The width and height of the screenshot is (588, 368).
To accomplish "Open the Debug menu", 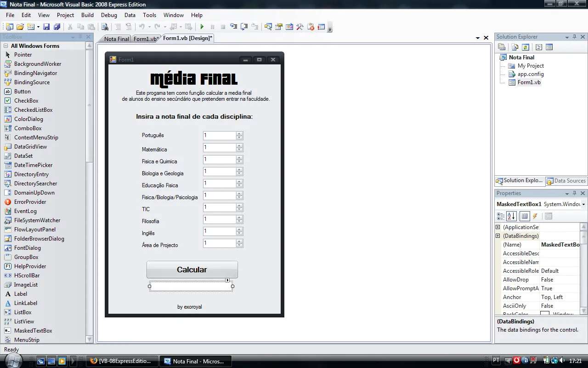I will tap(109, 15).
